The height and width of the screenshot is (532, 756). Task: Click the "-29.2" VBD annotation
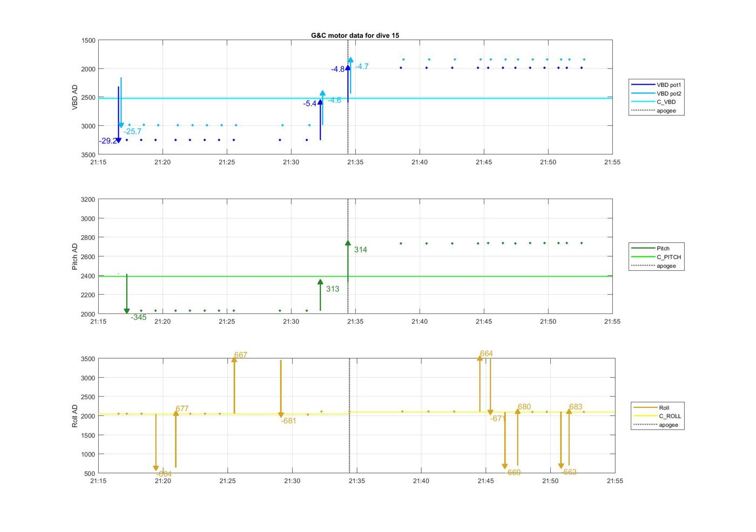click(107, 141)
